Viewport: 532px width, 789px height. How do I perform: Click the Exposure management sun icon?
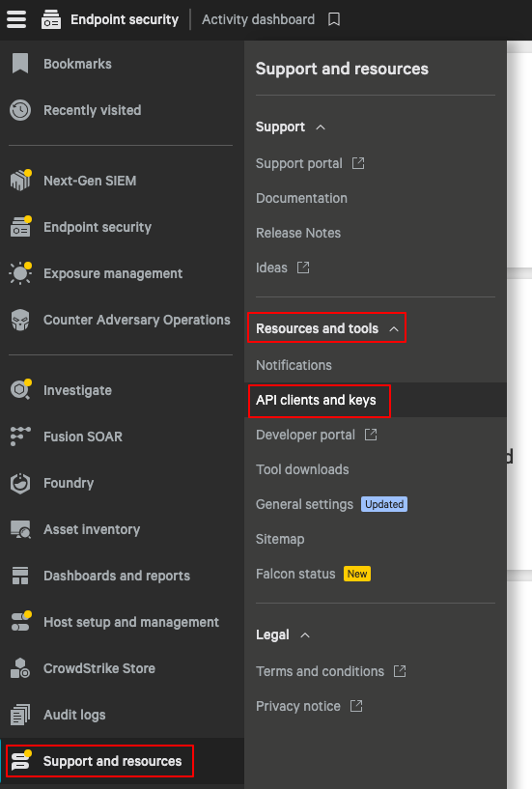click(20, 273)
